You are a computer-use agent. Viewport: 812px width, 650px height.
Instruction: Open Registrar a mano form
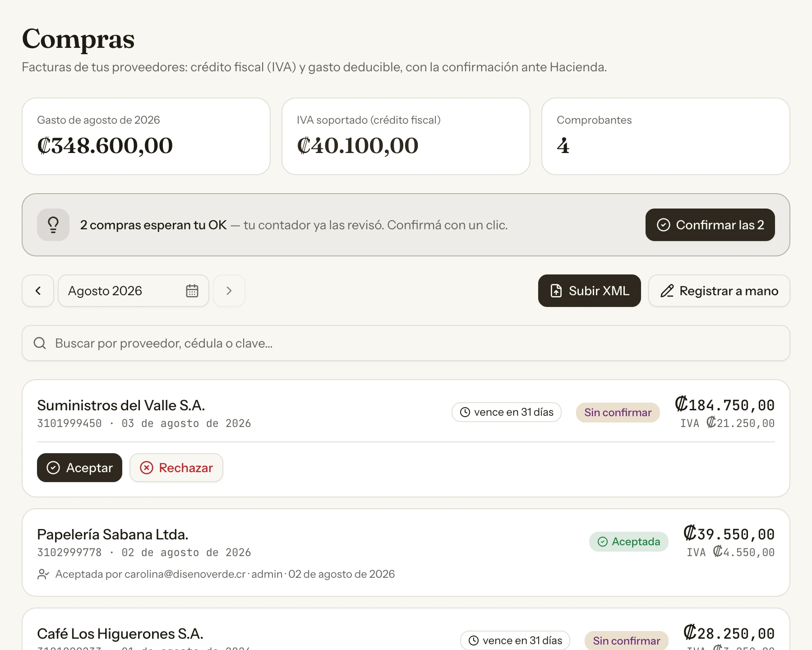(719, 291)
